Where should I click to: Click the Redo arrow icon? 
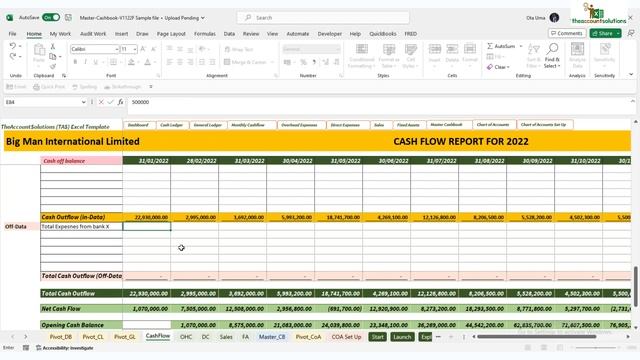pyautogui.click(x=13, y=56)
